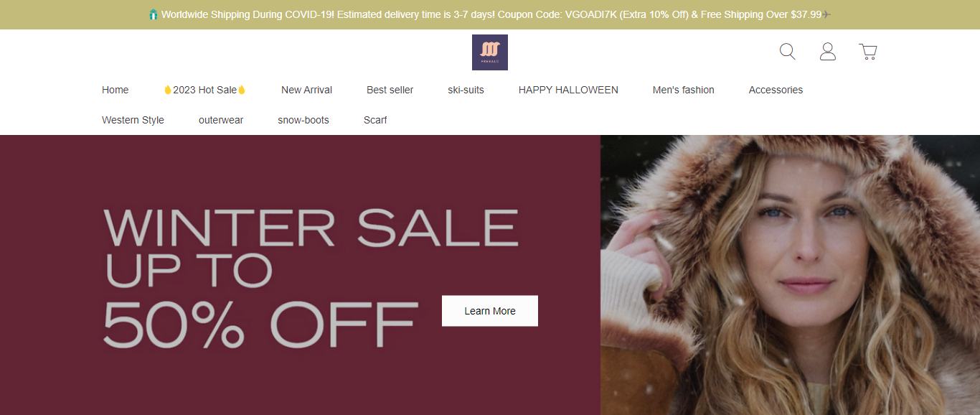This screenshot has height=415, width=980.
Task: Browse the ski-suits category
Action: (466, 90)
